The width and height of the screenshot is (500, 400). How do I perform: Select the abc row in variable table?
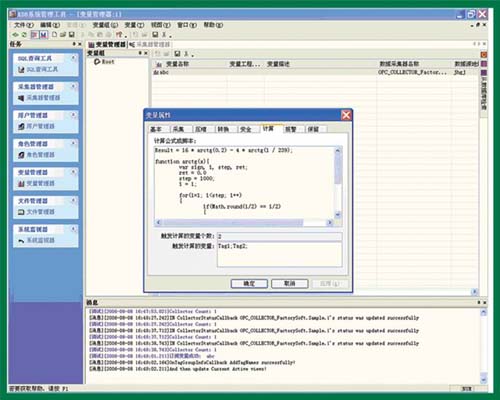pyautogui.click(x=315, y=72)
